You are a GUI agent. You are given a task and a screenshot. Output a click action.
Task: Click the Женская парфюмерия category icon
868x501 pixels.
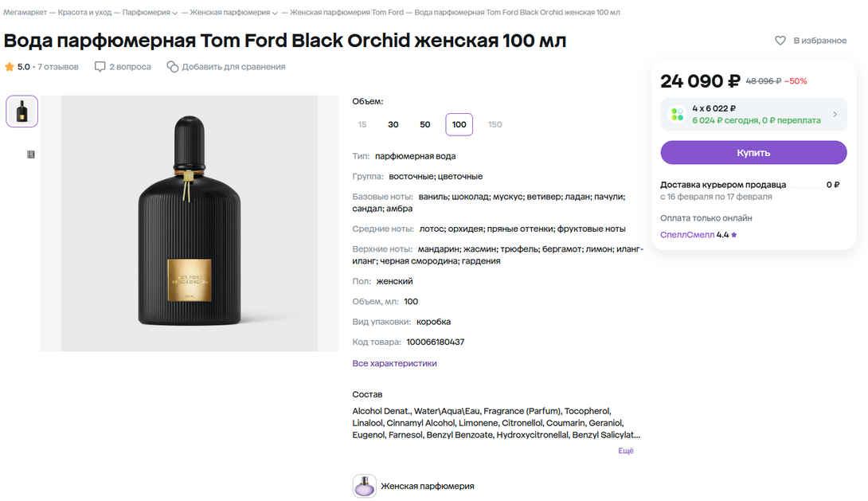(364, 486)
